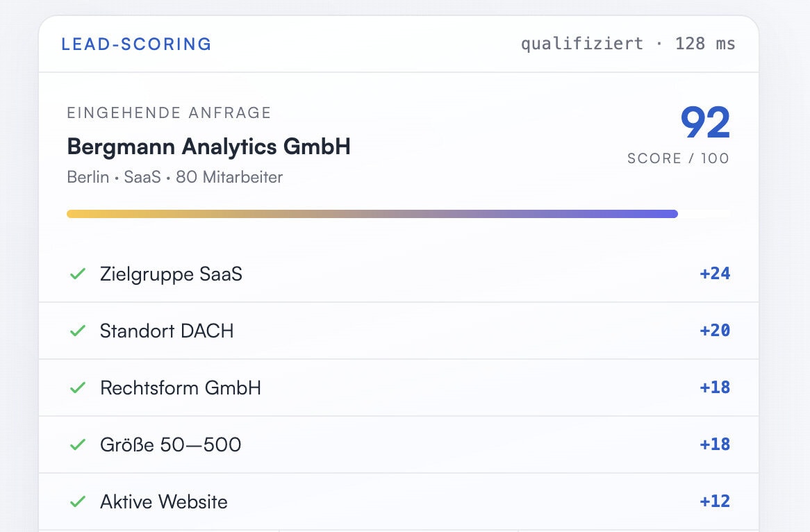Image resolution: width=810 pixels, height=532 pixels.
Task: Select the Zielgruppe SaaS criterion row
Action: point(399,274)
